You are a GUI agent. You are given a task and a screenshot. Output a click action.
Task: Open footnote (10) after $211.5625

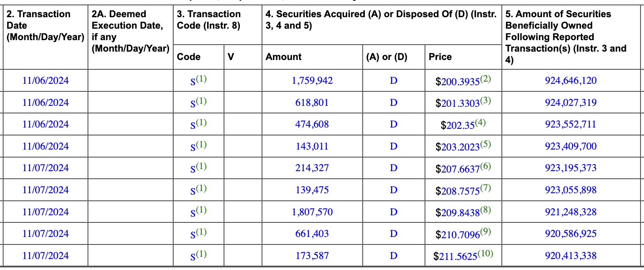tap(487, 254)
